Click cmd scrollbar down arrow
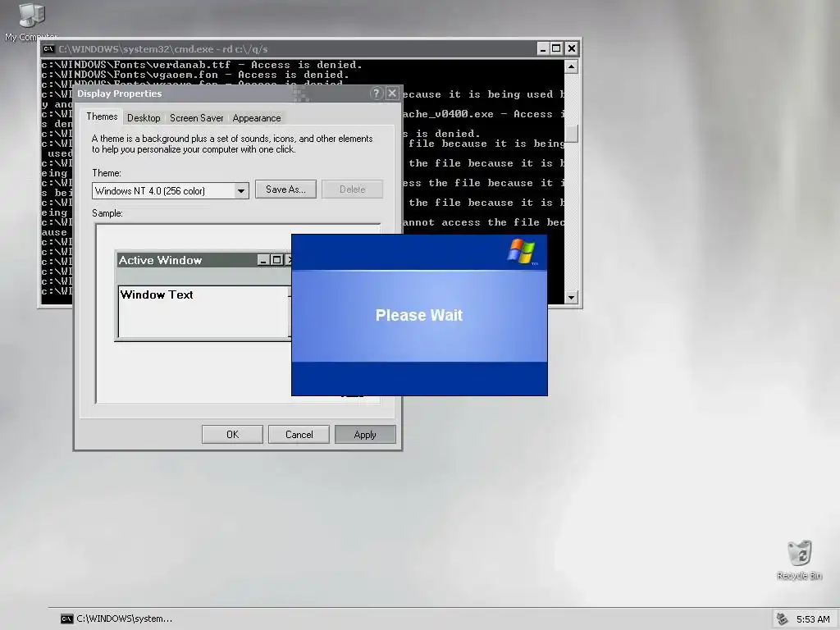The image size is (840, 630). 571,297
